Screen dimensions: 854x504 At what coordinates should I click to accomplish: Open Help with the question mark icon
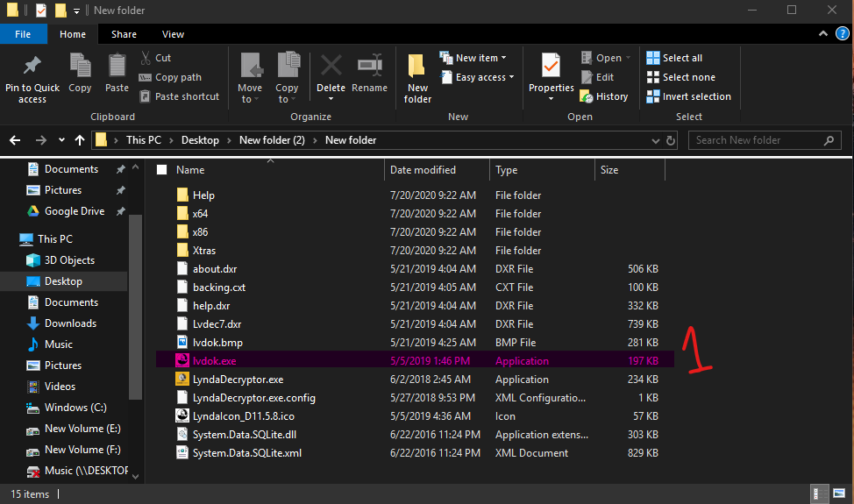point(842,33)
